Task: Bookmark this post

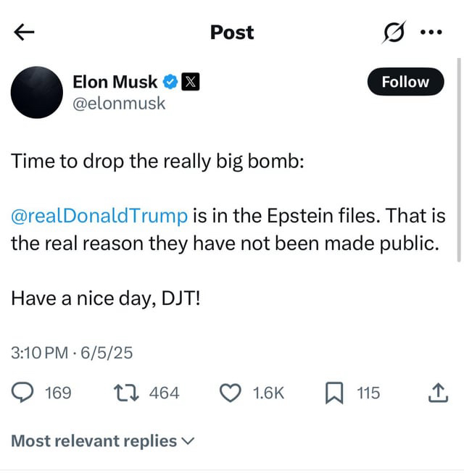Action: [333, 393]
